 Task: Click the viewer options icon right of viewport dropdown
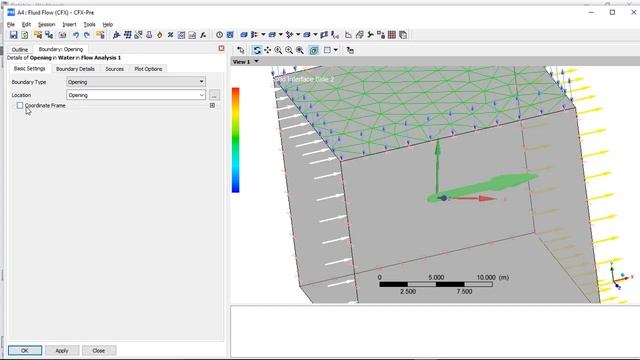click(x=350, y=50)
